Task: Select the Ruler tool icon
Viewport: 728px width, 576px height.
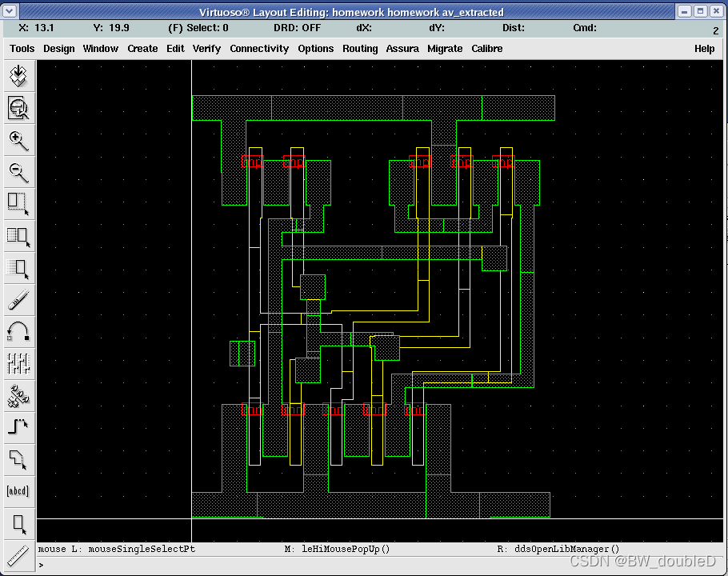Action: click(18, 555)
